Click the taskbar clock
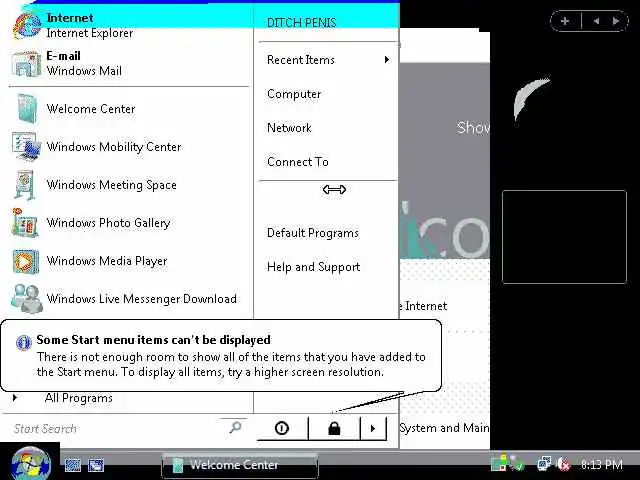The image size is (640, 480). click(x=602, y=464)
